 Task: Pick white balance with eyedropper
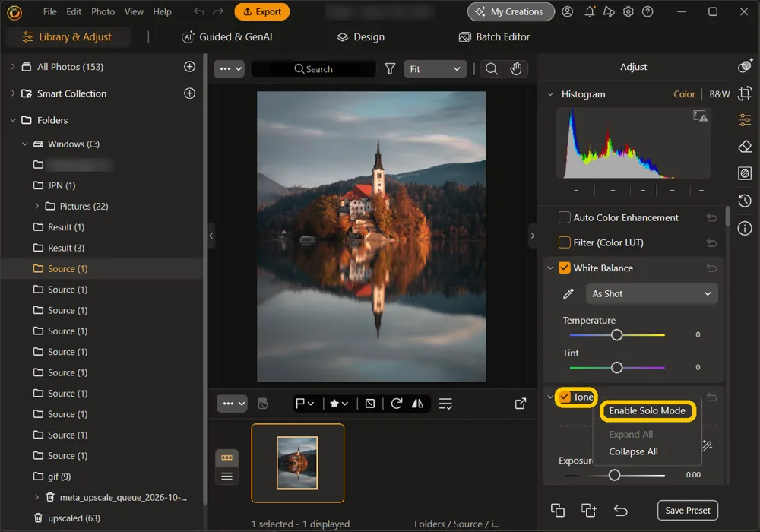[x=568, y=293]
